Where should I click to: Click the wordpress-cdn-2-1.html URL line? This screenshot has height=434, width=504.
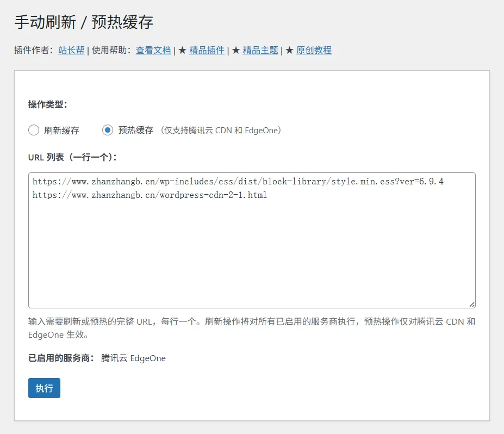150,195
